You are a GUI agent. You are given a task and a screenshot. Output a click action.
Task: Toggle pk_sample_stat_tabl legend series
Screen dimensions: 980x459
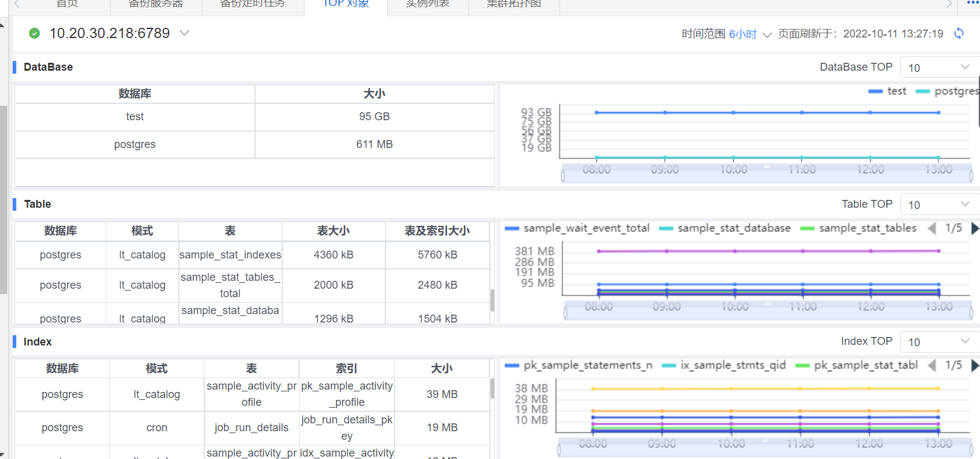pyautogui.click(x=857, y=365)
